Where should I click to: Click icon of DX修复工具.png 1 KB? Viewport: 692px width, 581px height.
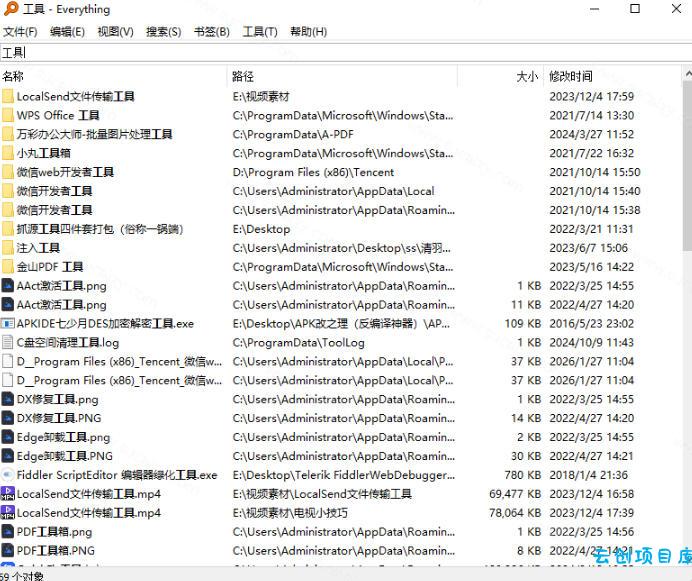coord(8,399)
